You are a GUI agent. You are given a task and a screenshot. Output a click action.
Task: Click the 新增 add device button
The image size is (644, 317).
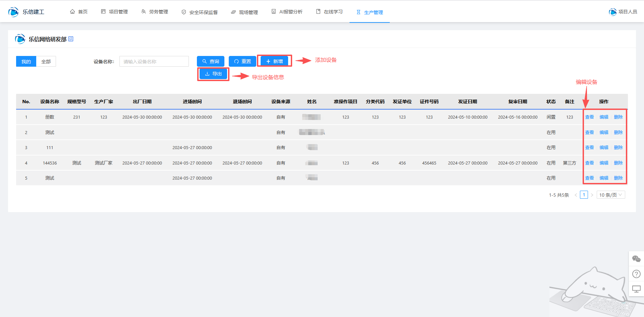[274, 61]
